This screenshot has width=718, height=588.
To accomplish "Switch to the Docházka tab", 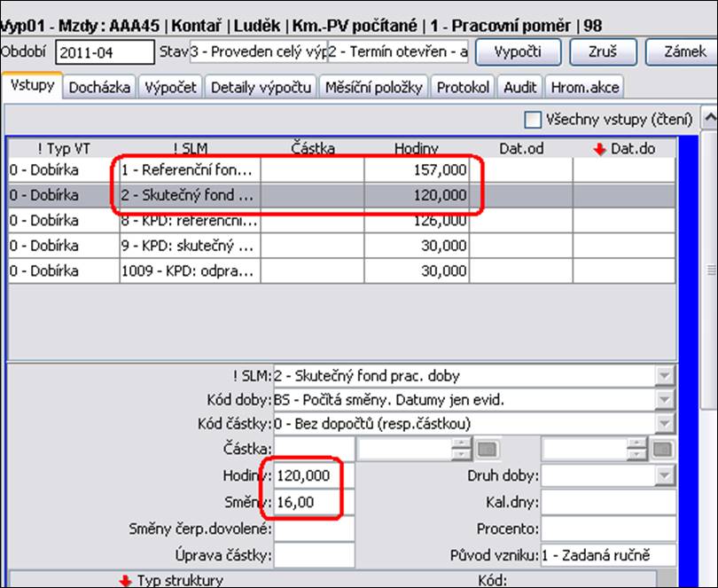I will [102, 87].
